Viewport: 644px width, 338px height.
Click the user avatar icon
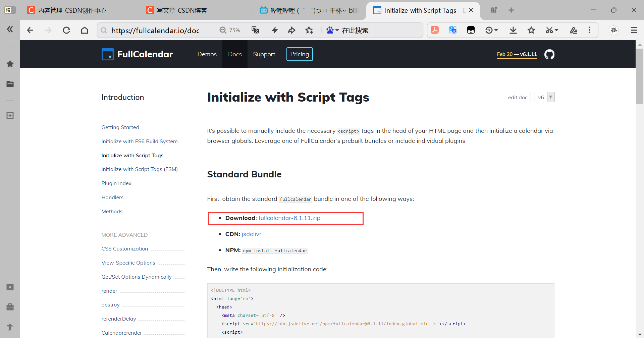coord(614,30)
